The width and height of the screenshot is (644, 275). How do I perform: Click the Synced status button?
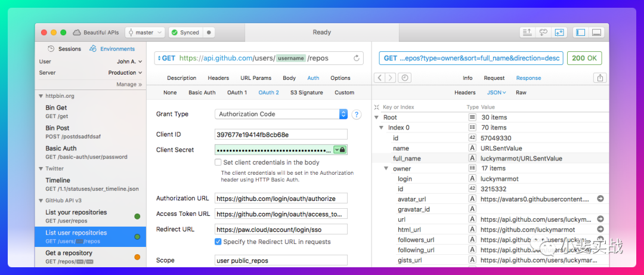click(185, 32)
